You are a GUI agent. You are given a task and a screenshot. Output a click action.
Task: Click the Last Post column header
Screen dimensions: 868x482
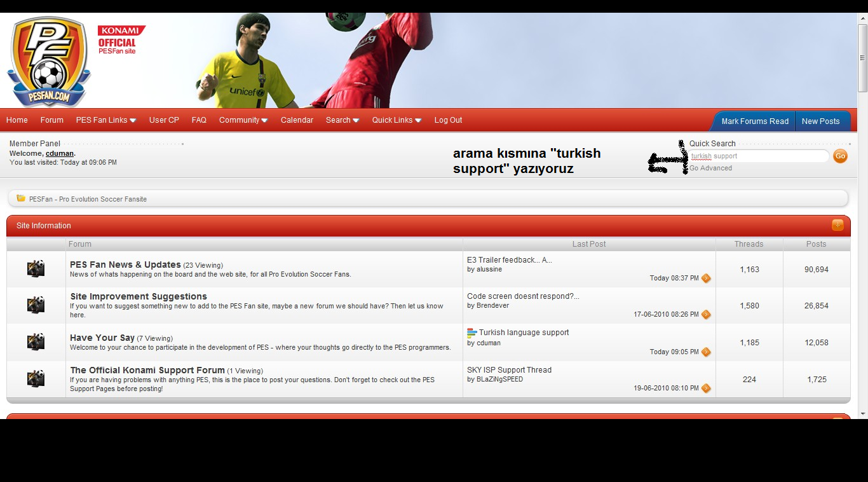(589, 244)
